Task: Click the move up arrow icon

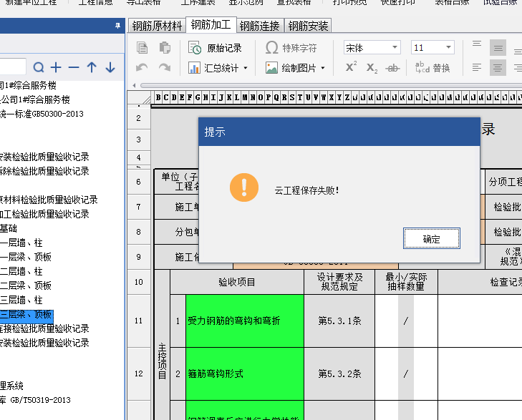Action: [x=92, y=68]
